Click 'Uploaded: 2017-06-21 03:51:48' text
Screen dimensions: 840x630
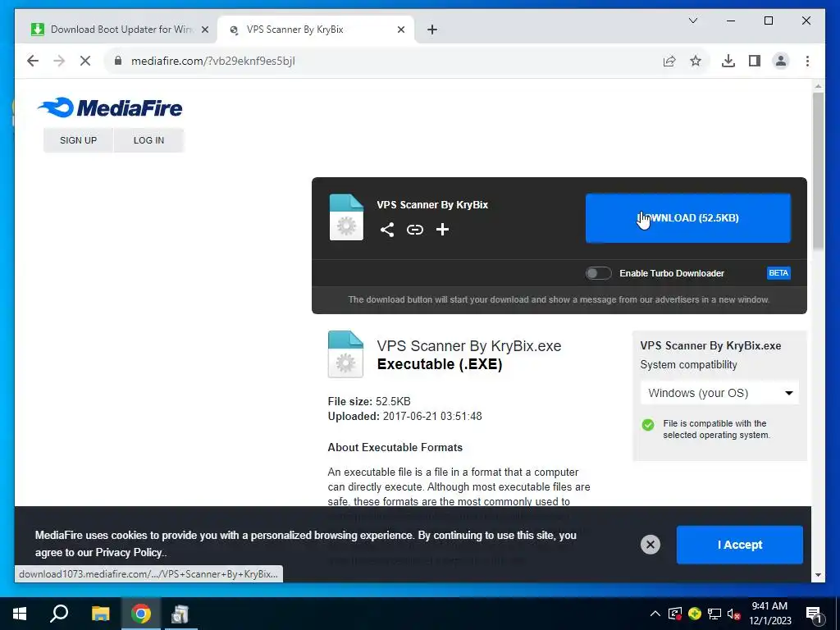(404, 416)
